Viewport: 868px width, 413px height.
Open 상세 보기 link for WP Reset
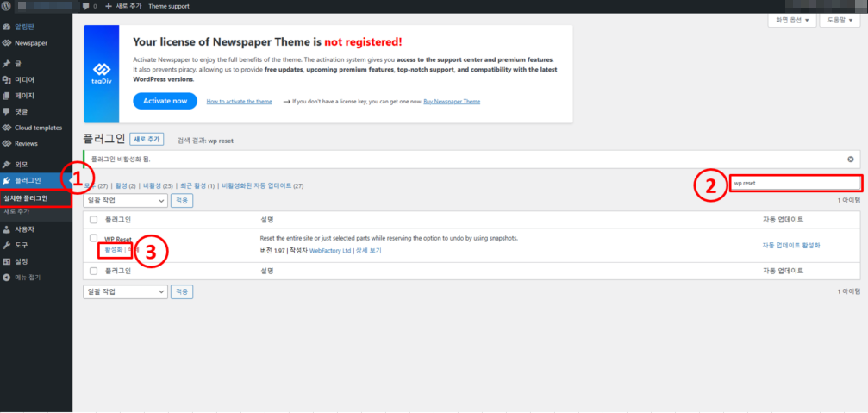click(x=369, y=251)
